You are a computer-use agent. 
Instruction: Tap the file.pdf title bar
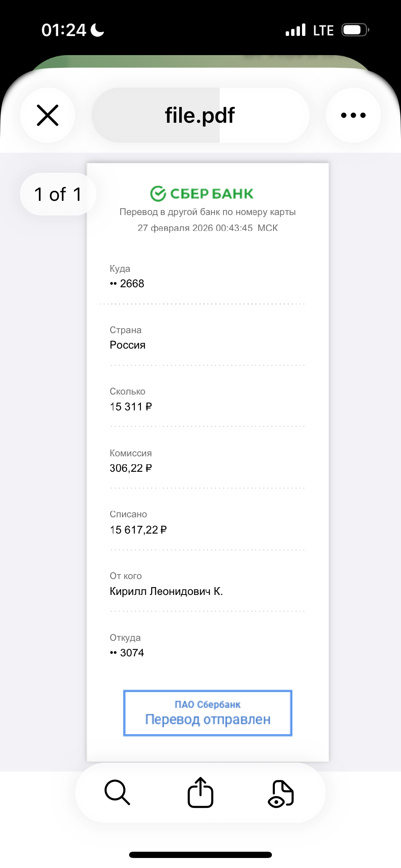click(200, 115)
